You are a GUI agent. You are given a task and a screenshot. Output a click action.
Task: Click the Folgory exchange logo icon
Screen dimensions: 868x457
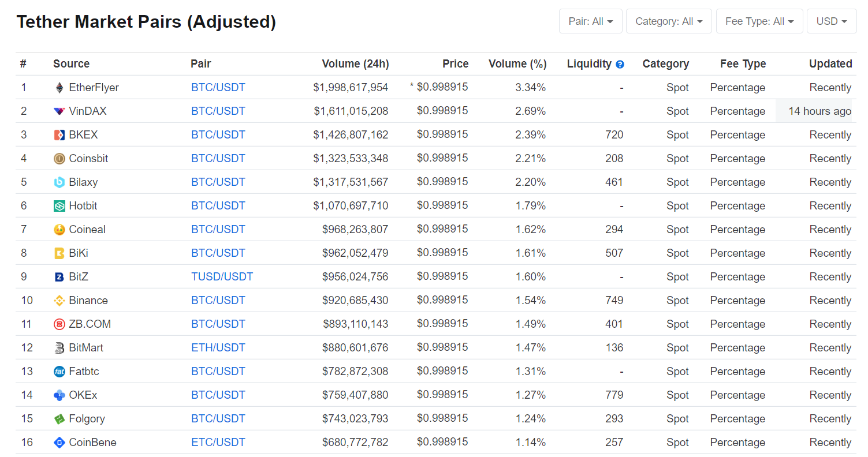pyautogui.click(x=59, y=419)
